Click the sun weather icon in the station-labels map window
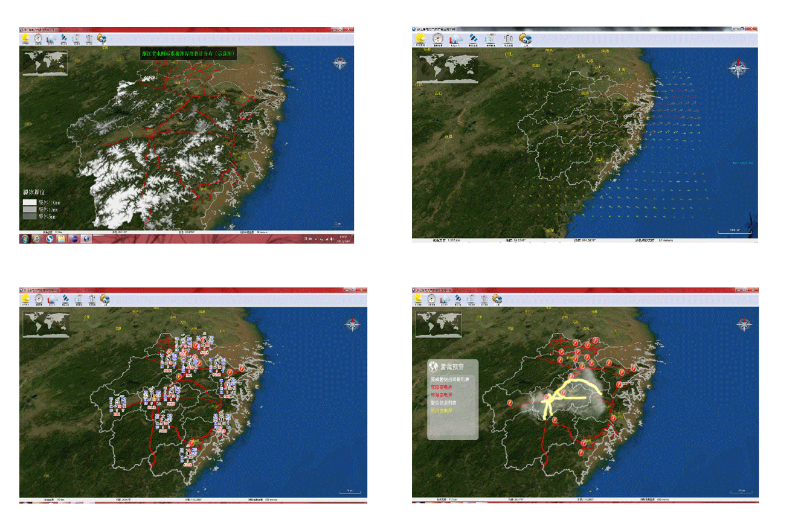The image size is (804, 532). click(25, 299)
